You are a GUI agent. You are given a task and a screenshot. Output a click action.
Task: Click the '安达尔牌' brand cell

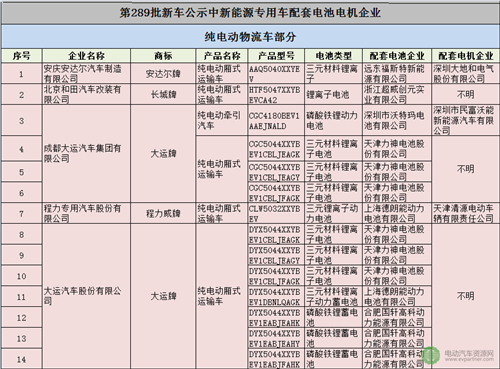163,74
